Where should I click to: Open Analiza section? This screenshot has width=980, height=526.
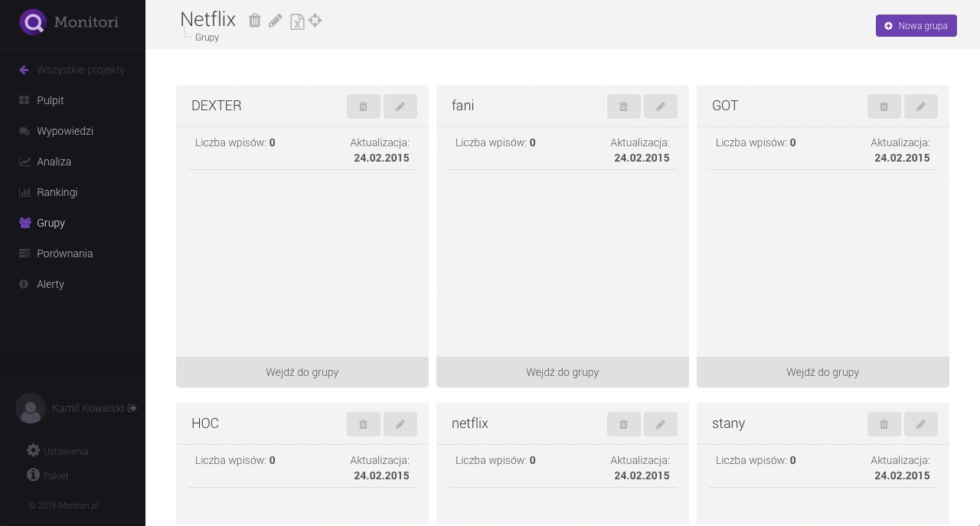tap(45, 162)
